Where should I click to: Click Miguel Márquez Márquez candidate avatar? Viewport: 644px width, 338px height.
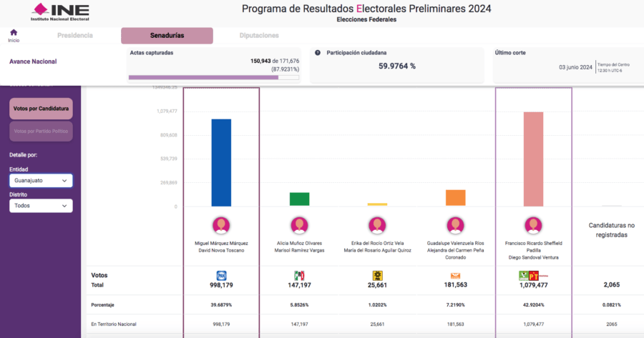pos(221,226)
